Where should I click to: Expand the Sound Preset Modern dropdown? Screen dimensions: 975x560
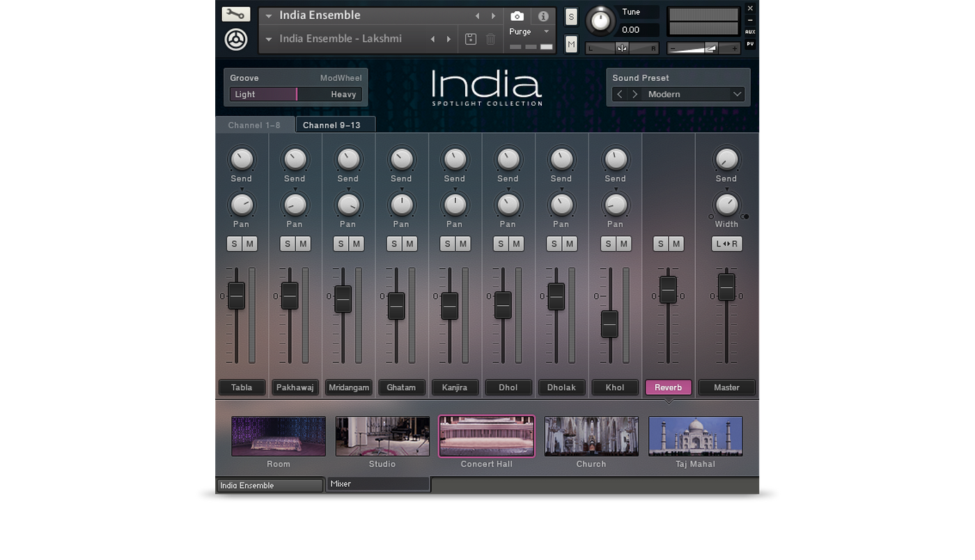pos(737,94)
